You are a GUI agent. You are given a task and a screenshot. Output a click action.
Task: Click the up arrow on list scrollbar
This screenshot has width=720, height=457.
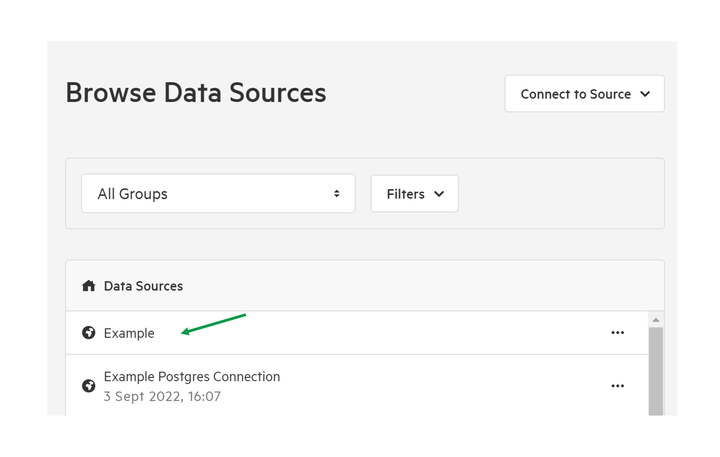coord(656,320)
